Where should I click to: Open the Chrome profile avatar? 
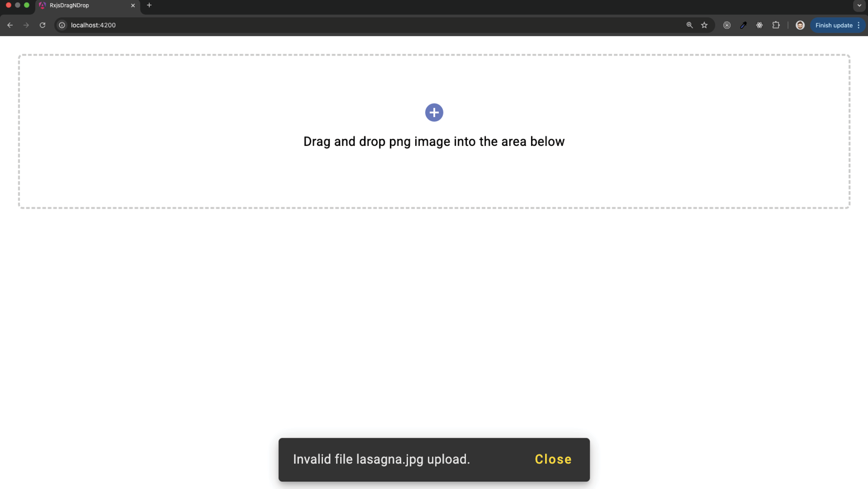(x=800, y=25)
